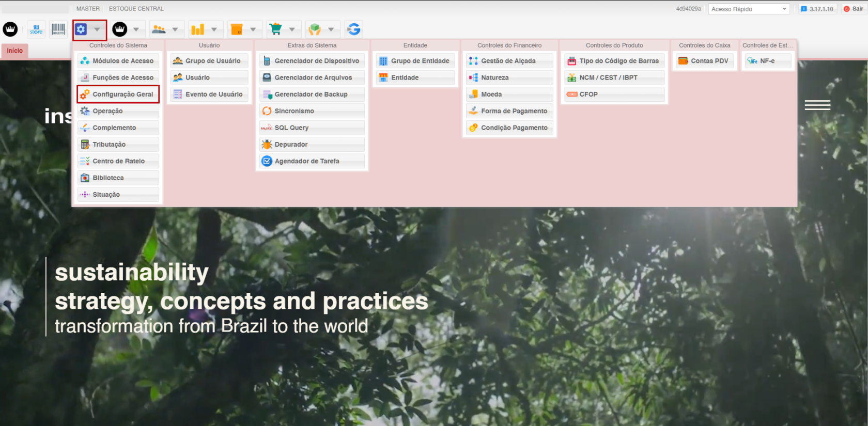Click the orange box stock icon
This screenshot has width=868, height=426.
[x=237, y=29]
